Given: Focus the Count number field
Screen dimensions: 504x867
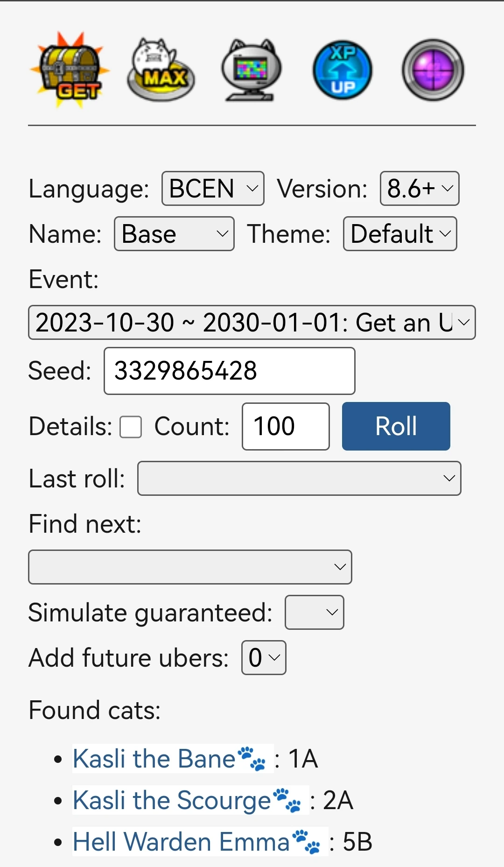Looking at the screenshot, I should pos(286,427).
